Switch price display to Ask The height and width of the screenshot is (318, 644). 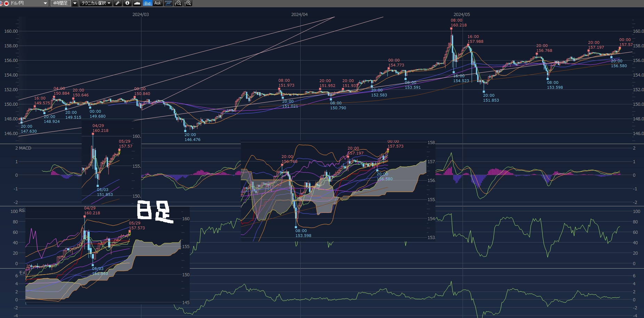click(x=157, y=3)
